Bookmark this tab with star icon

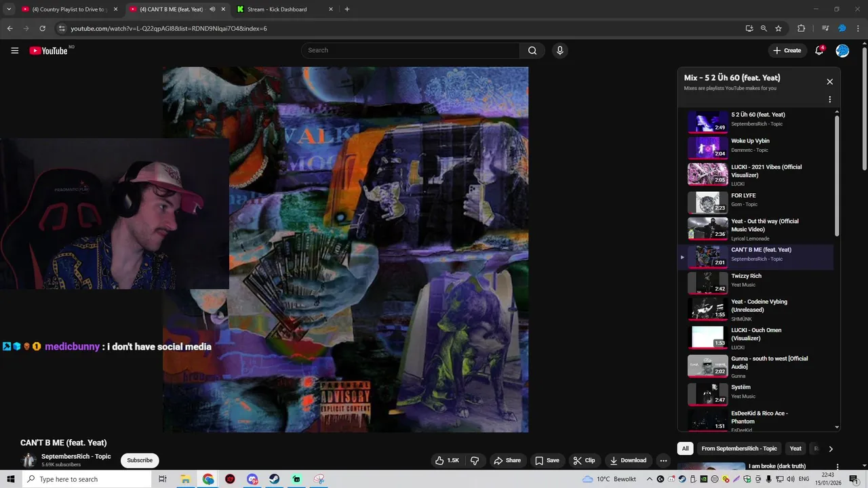pyautogui.click(x=778, y=28)
